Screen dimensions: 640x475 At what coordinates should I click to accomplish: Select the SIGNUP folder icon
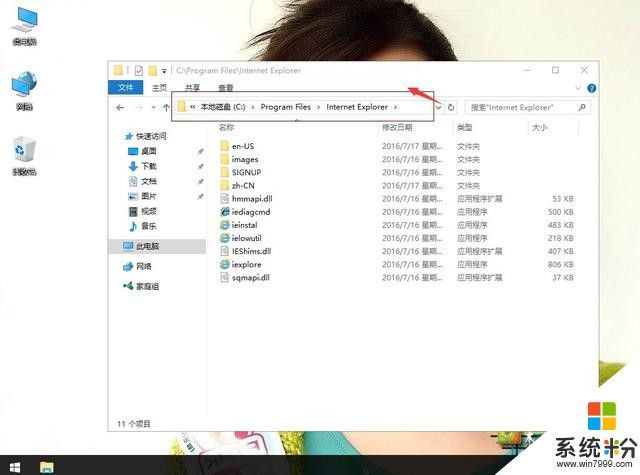[x=224, y=172]
